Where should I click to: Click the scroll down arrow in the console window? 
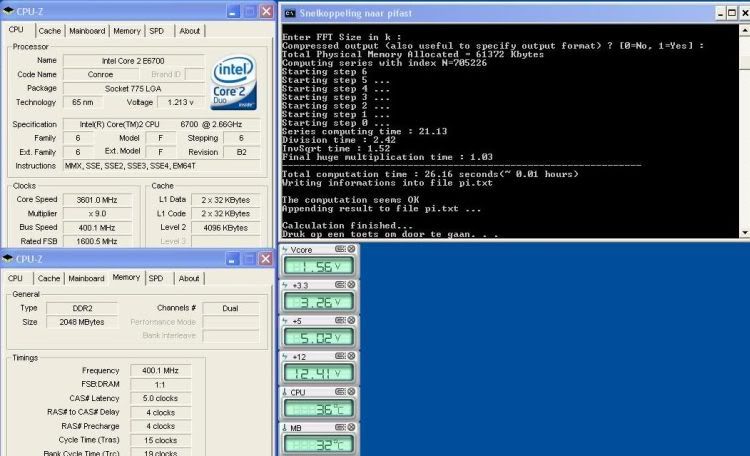point(745,233)
